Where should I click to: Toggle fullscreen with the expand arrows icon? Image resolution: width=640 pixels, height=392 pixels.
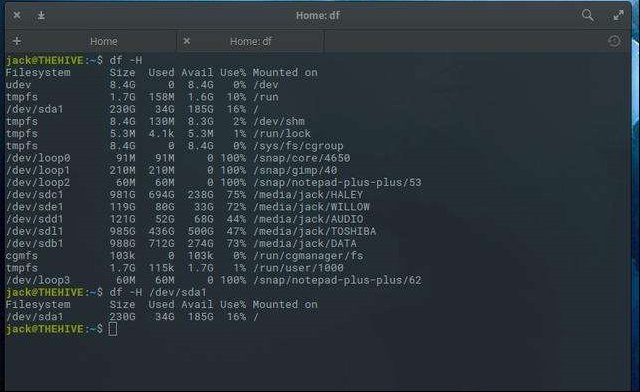[x=618, y=16]
